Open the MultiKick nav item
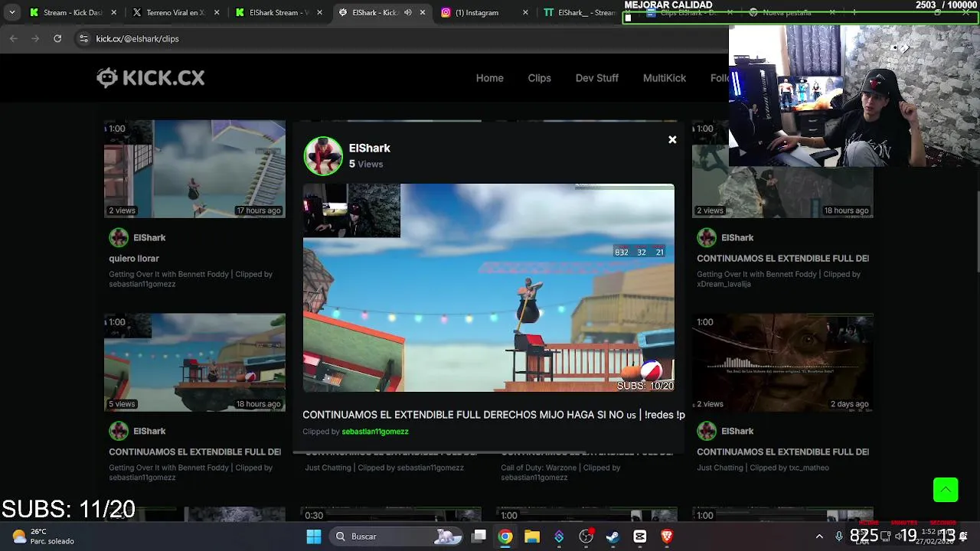 point(664,78)
